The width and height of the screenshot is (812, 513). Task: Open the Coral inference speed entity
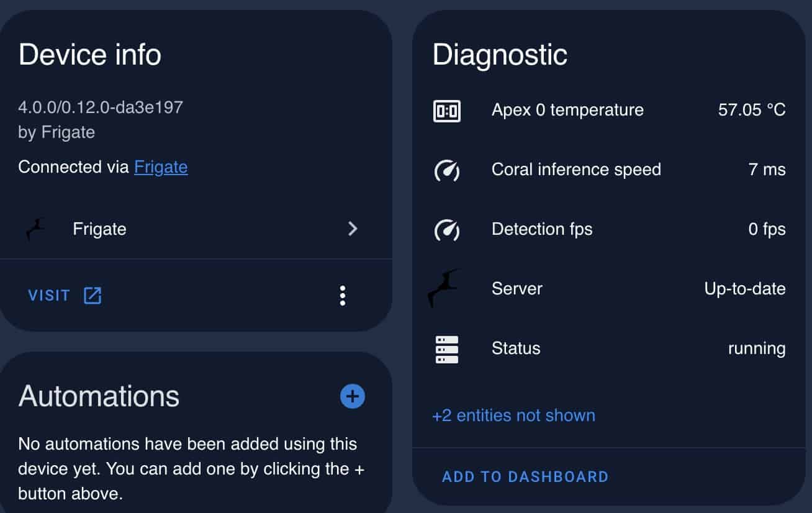[x=609, y=170]
